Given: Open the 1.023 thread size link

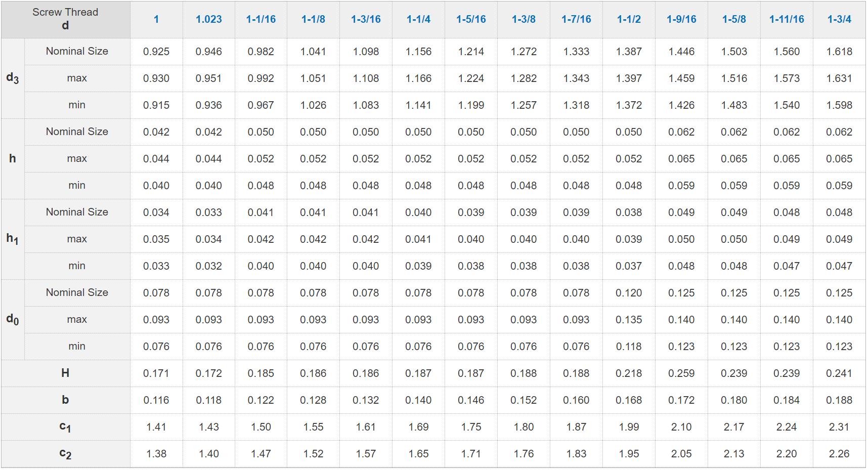Looking at the screenshot, I should (208, 19).
